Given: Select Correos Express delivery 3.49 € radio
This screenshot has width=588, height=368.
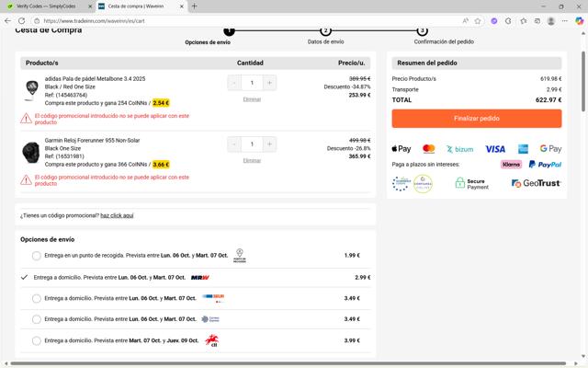Looking at the screenshot, I should [x=37, y=319].
